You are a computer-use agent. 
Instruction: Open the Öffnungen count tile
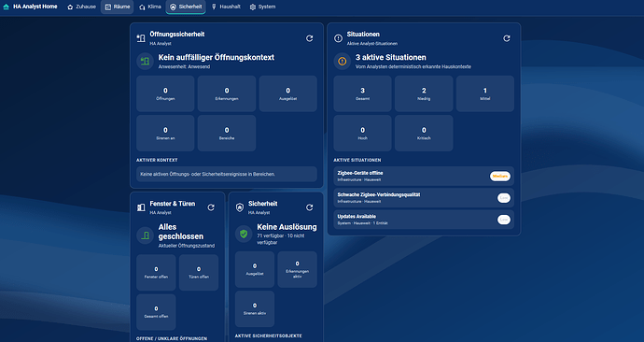[x=165, y=93]
